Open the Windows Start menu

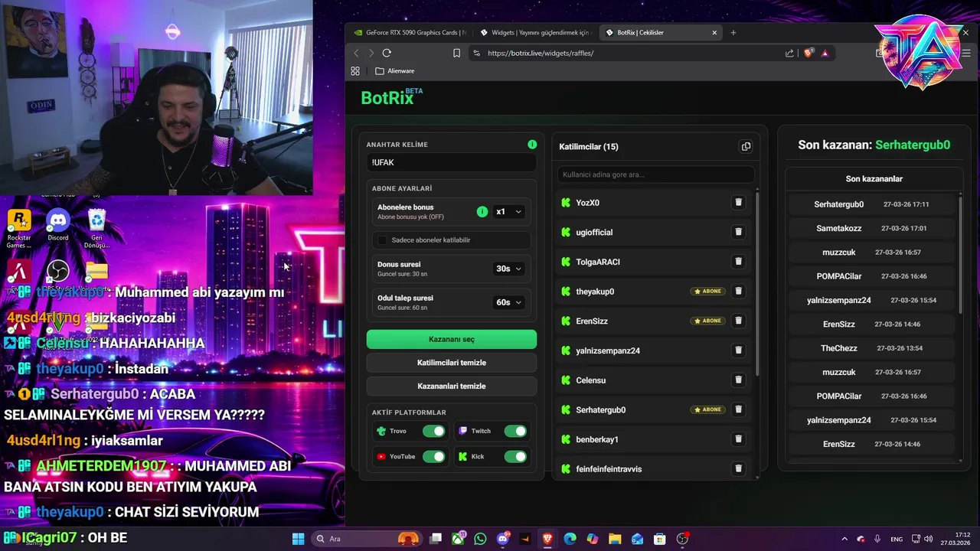[298, 539]
